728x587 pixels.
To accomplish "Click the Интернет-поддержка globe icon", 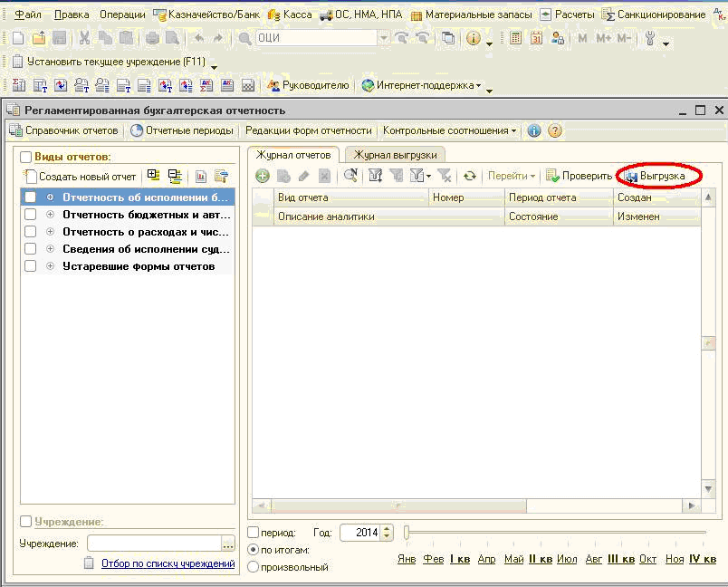I will pyautogui.click(x=368, y=85).
